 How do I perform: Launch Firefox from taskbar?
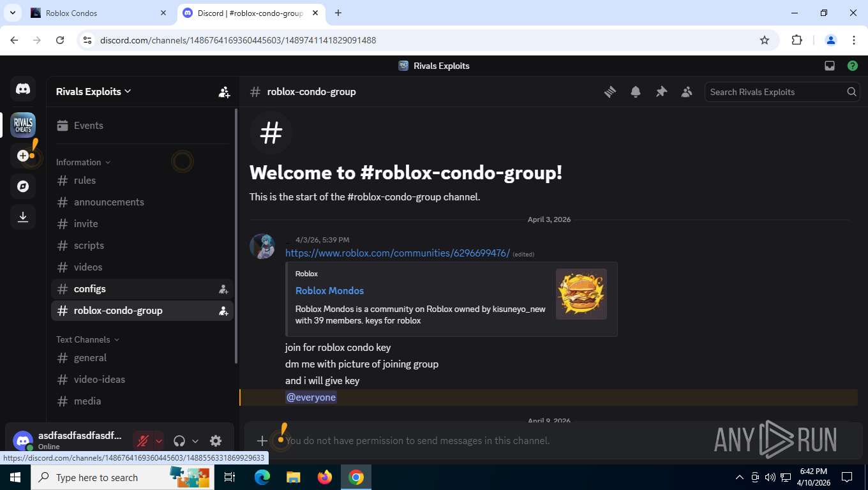tap(325, 477)
